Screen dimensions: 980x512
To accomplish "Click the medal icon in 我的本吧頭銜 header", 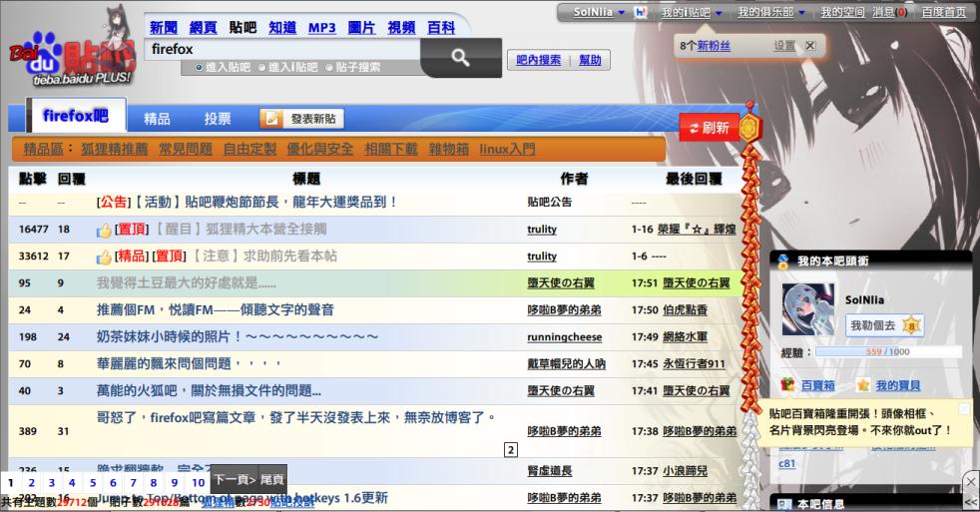I will [x=782, y=261].
